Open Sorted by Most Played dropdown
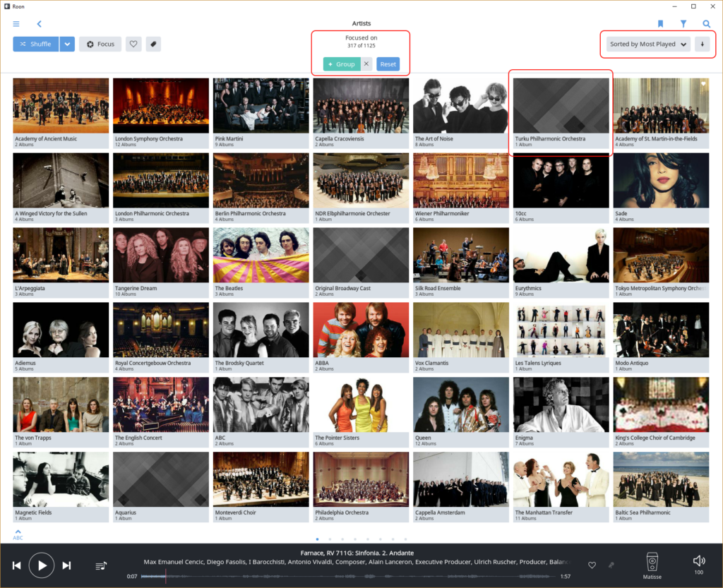 (648, 44)
